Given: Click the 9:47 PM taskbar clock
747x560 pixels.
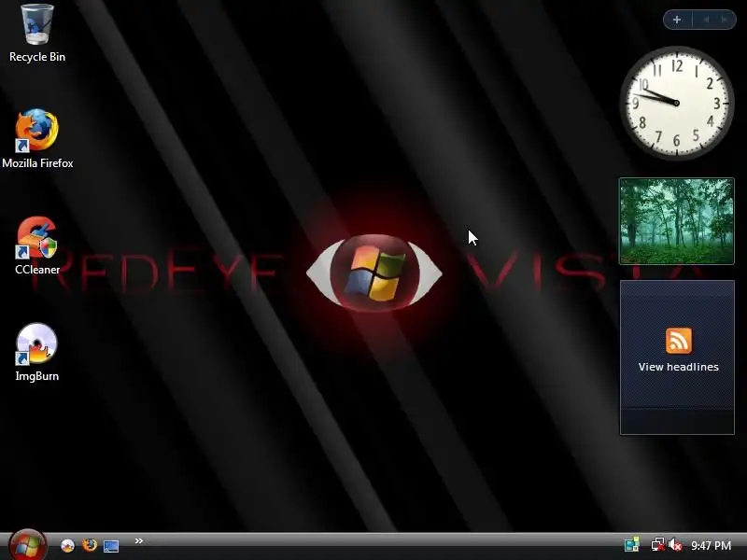Looking at the screenshot, I should click(712, 545).
